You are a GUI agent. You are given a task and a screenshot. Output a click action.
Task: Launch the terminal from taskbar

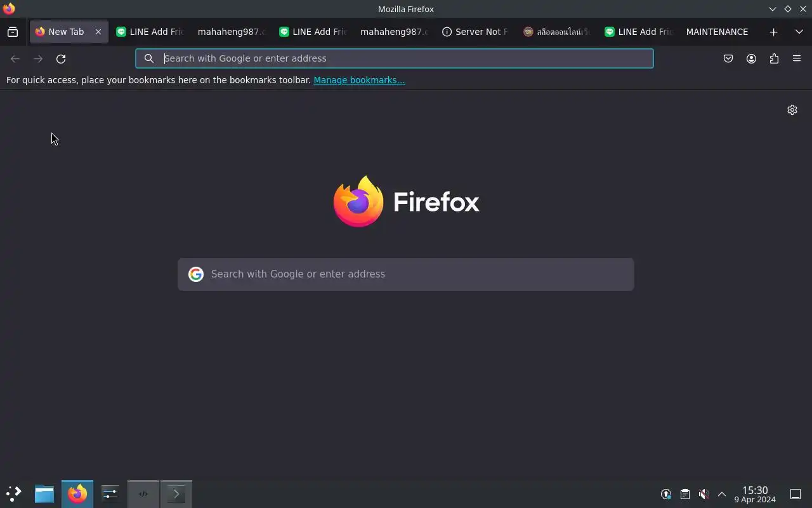176,494
